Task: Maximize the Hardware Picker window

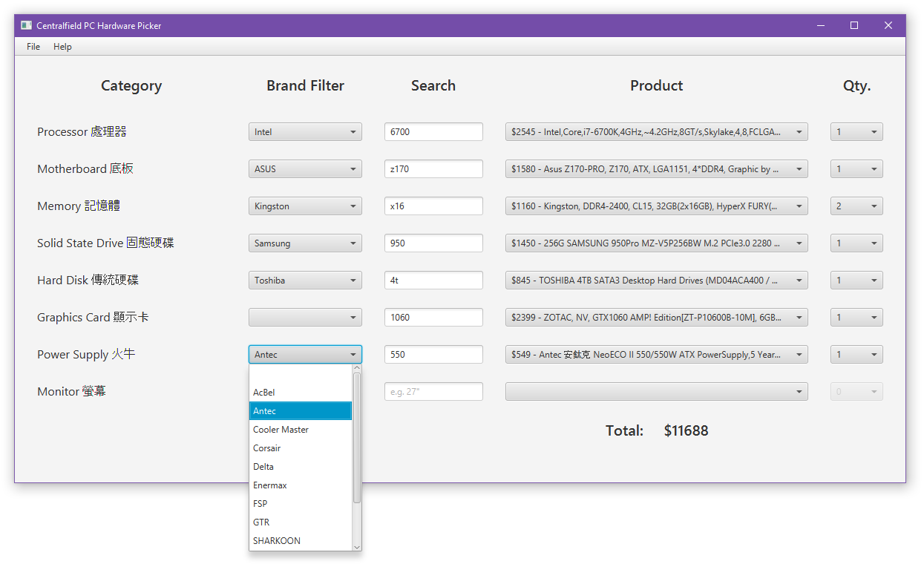Action: (x=854, y=25)
